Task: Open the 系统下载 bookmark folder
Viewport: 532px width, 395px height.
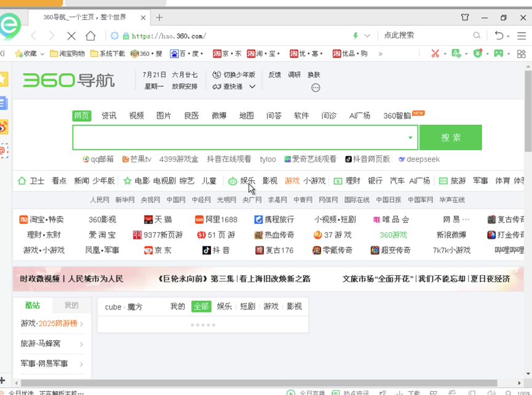Action: (108, 54)
